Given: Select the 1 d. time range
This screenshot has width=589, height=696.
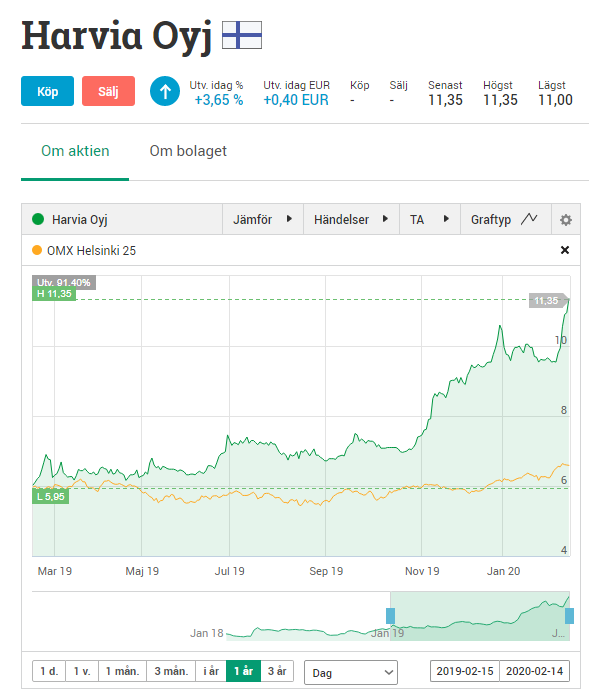Looking at the screenshot, I should [49, 671].
